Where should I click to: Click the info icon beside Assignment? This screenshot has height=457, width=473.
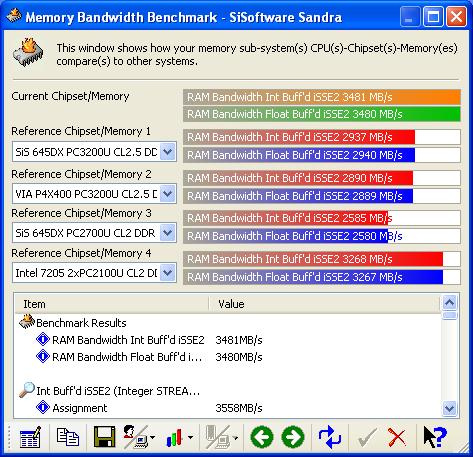(43, 407)
